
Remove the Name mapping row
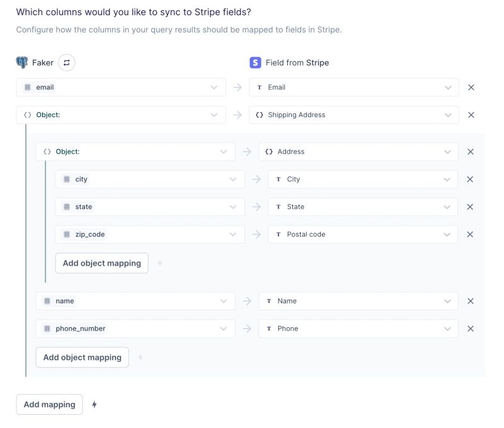[x=470, y=301]
